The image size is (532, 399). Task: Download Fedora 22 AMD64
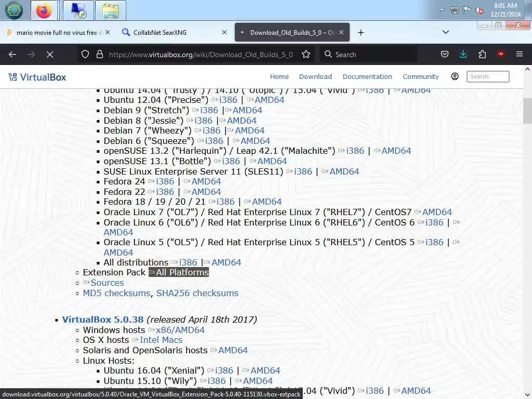point(206,192)
